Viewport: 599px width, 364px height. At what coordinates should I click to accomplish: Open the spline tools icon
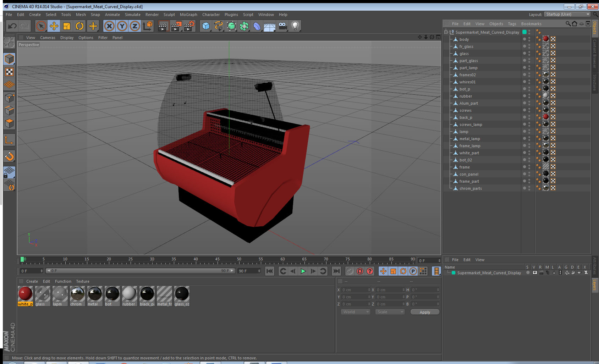pyautogui.click(x=219, y=26)
